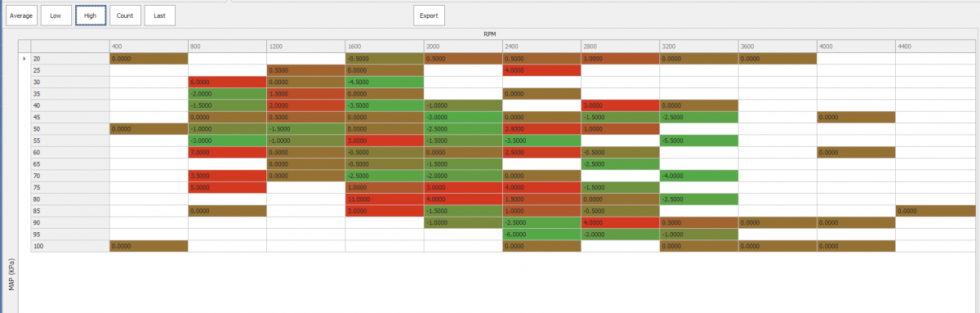
Task: Show the Count view
Action: [x=125, y=16]
